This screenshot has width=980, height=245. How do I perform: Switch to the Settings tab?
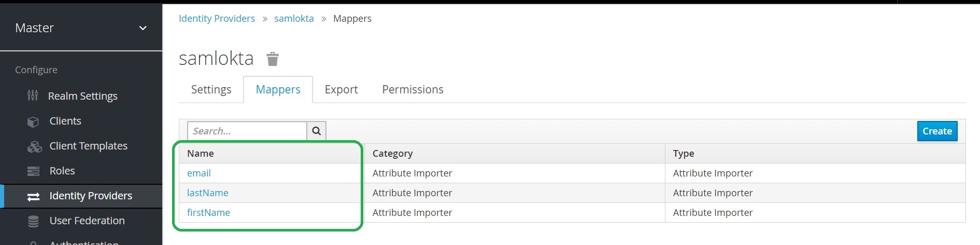coord(211,89)
